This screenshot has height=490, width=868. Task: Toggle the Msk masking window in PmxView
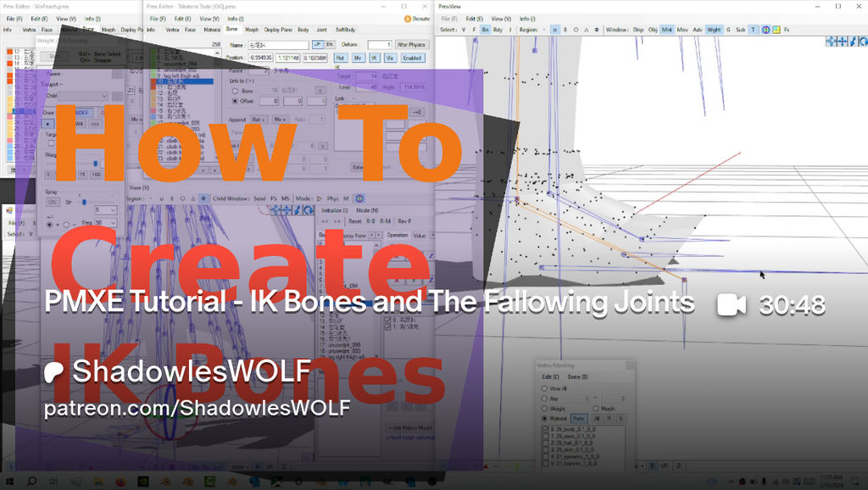(667, 30)
